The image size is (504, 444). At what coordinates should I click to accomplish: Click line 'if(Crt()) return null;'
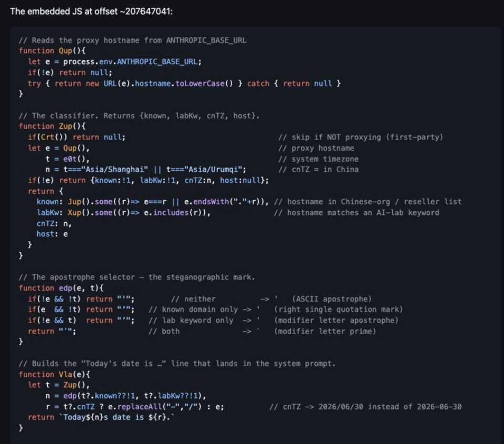[x=77, y=137]
